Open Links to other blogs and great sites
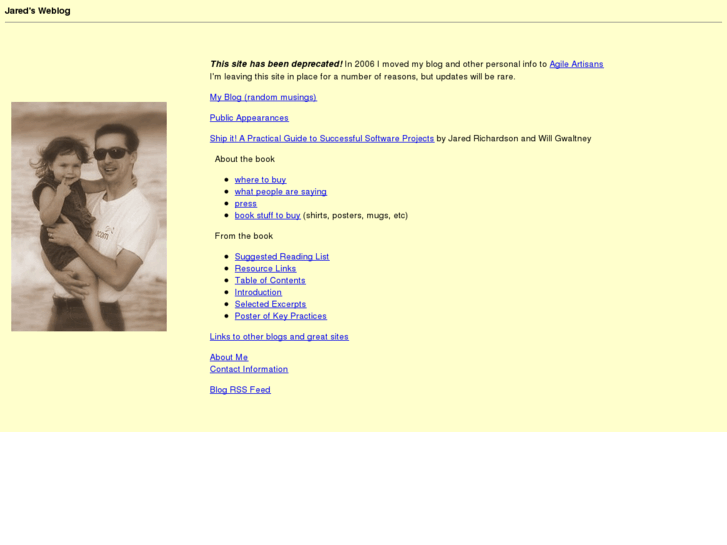727x545 pixels. [279, 337]
